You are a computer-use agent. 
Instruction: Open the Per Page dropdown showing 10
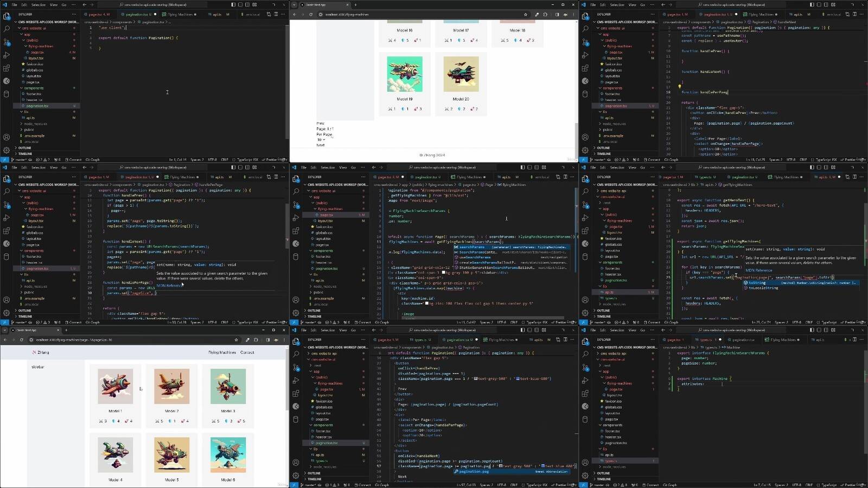[x=321, y=140]
